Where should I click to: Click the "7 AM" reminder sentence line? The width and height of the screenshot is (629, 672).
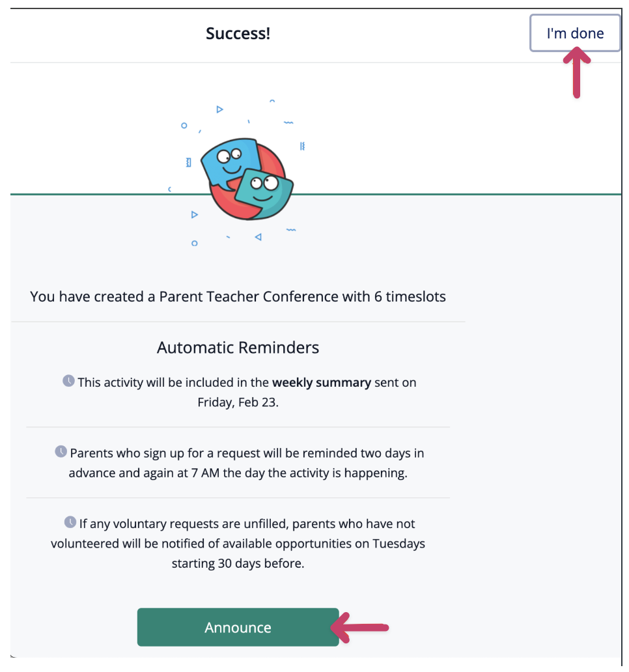[238, 473]
